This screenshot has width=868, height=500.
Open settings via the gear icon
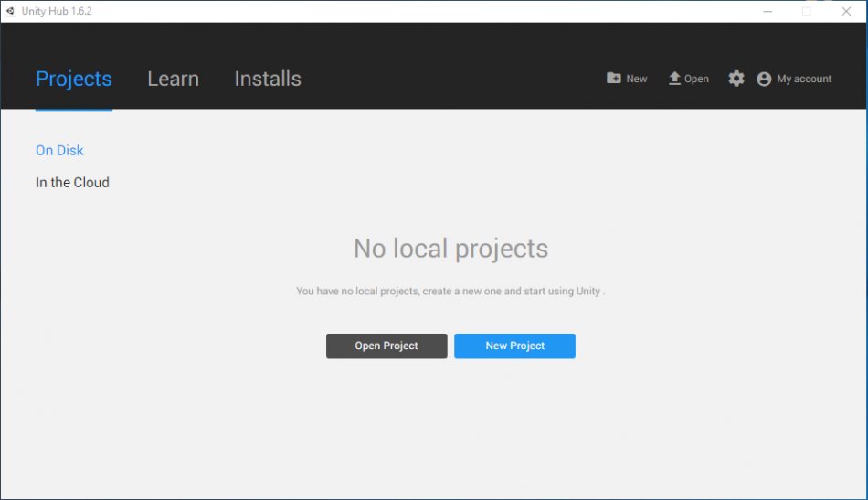coord(736,79)
